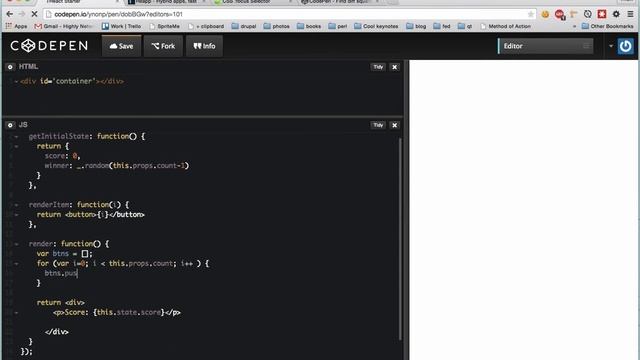Screen dimensions: 640x360
Task: Click the red square extension icon
Action: 602,14
